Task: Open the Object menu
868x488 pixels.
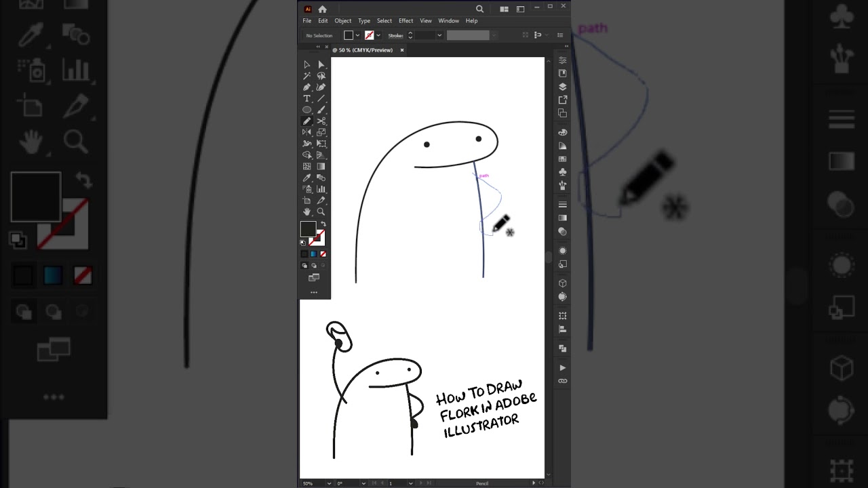Action: tap(342, 21)
